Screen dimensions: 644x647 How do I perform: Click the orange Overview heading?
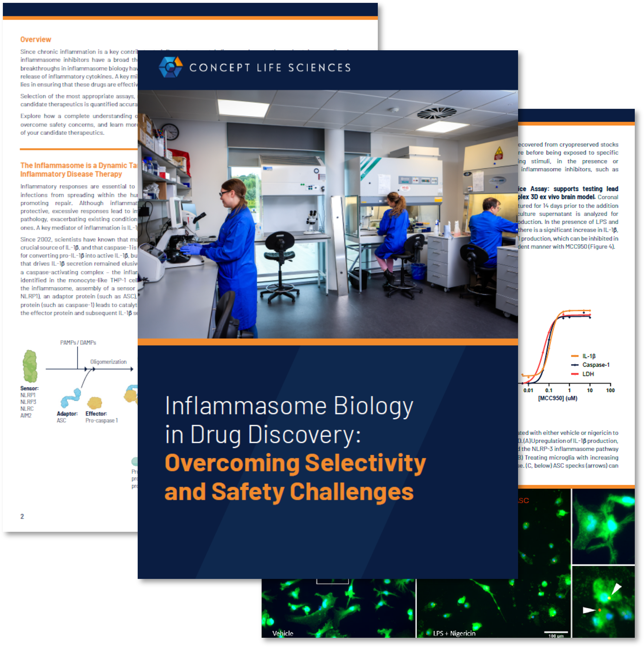coord(36,39)
